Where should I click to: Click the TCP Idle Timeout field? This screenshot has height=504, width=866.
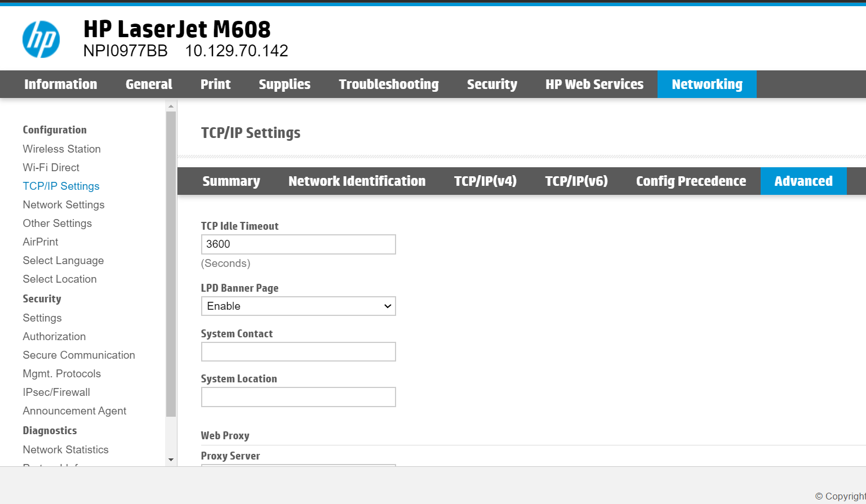(298, 244)
